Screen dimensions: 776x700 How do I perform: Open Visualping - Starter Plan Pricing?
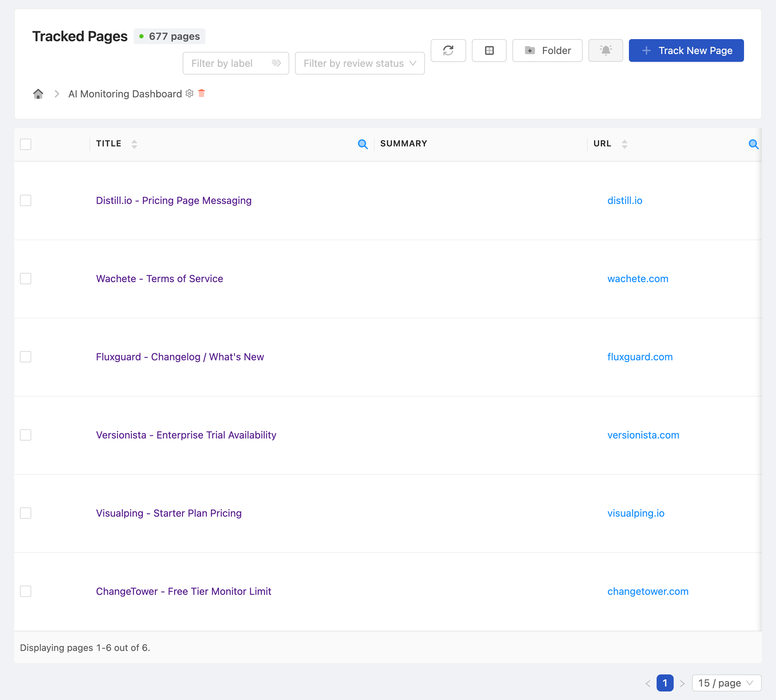[169, 513]
